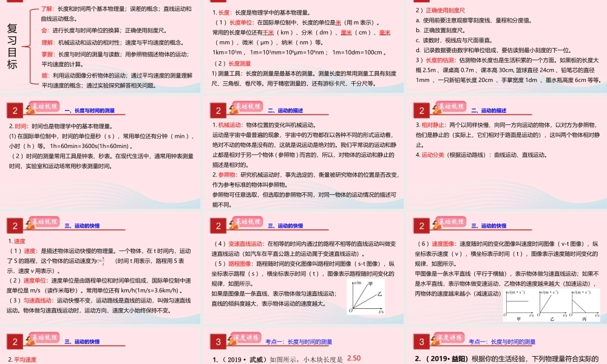Click the red 相对静止 term
The width and height of the screenshot is (607, 364).
tap(432, 125)
